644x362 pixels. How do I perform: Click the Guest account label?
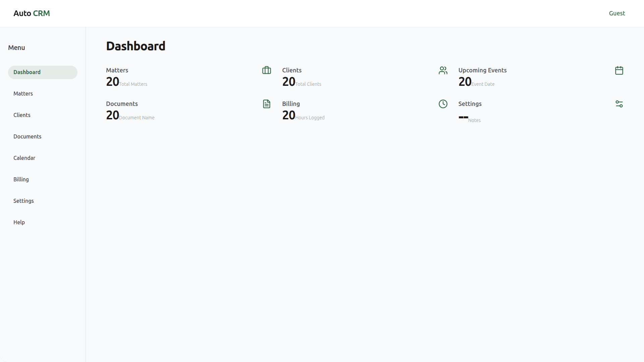click(x=617, y=13)
